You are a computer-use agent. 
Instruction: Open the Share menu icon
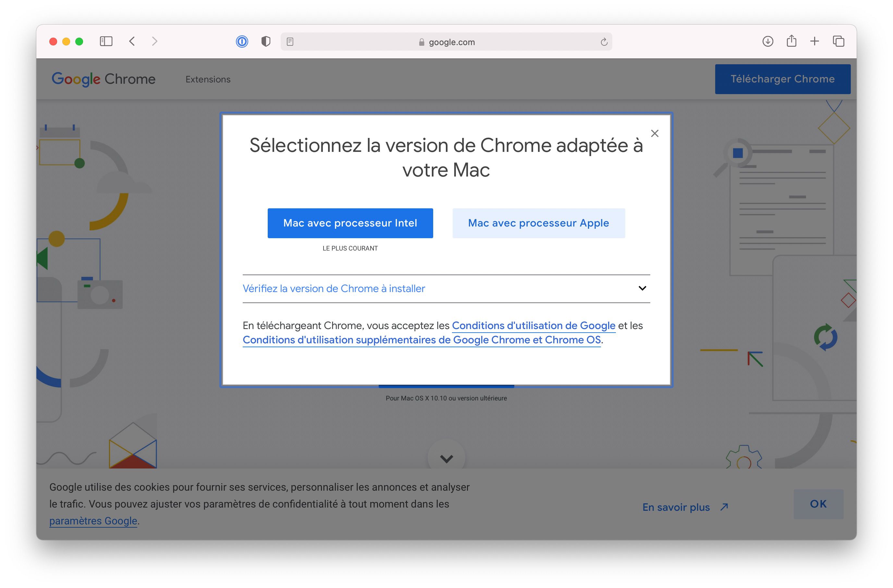pos(791,41)
